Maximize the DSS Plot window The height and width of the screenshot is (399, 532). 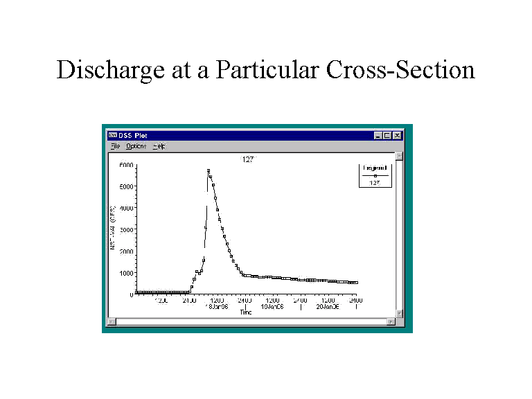coord(387,136)
